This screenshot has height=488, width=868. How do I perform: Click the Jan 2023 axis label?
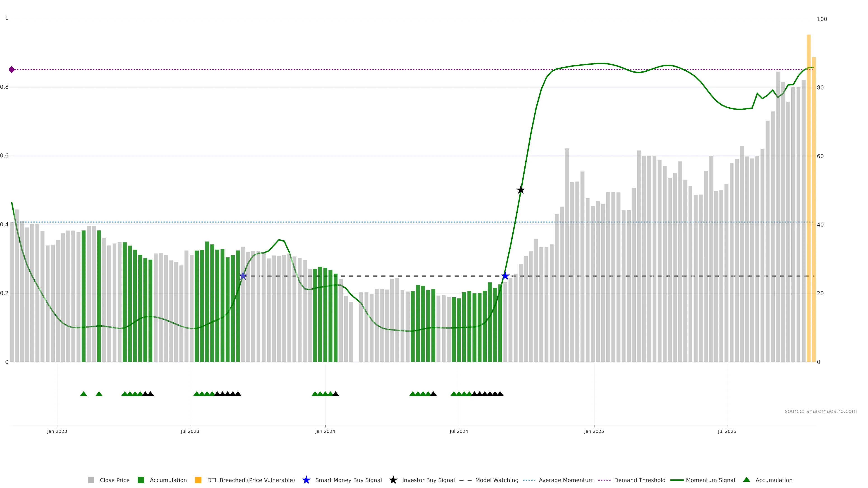coord(57,432)
